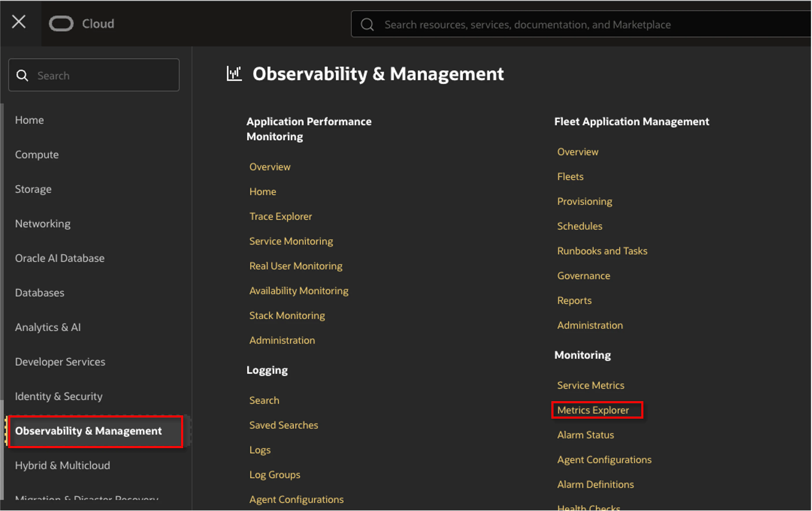Open the Networking menu category
Image resolution: width=812 pixels, height=511 pixels.
(42, 224)
